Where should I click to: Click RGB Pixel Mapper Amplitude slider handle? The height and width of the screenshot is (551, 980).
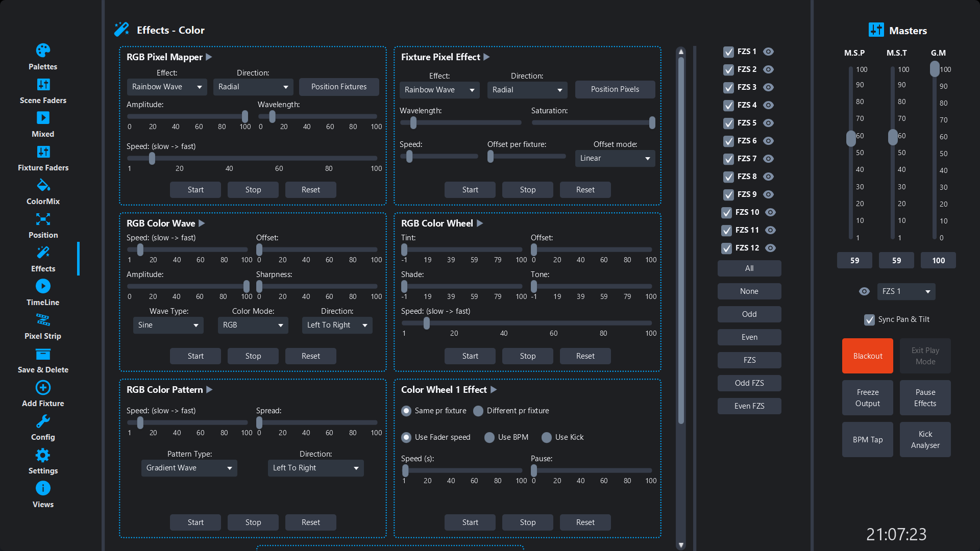[245, 117]
